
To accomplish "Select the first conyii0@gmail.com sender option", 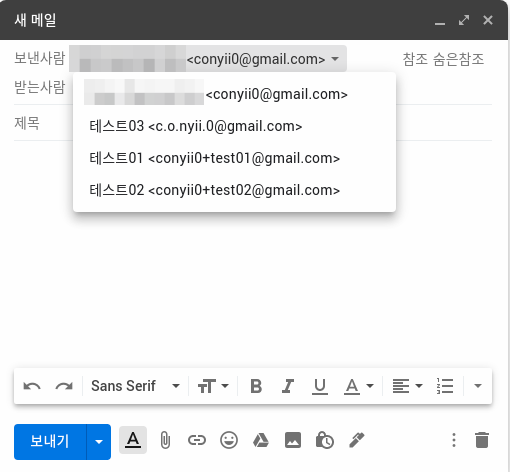I will [x=234, y=94].
